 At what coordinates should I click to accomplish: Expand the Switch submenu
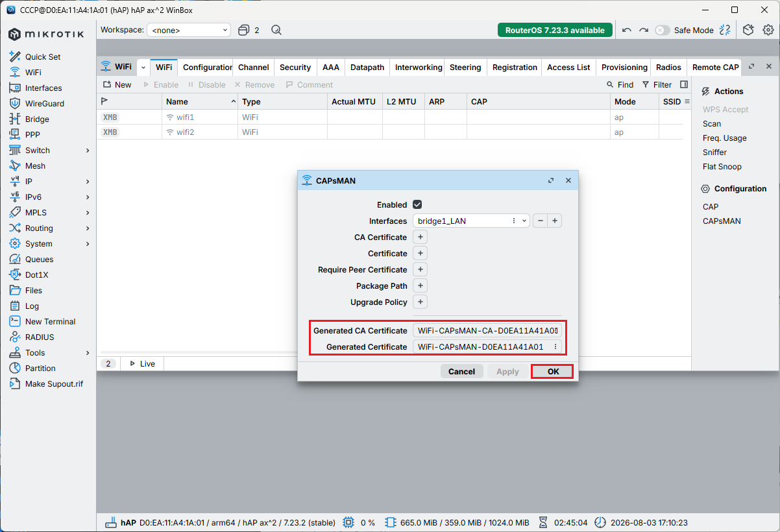[88, 150]
